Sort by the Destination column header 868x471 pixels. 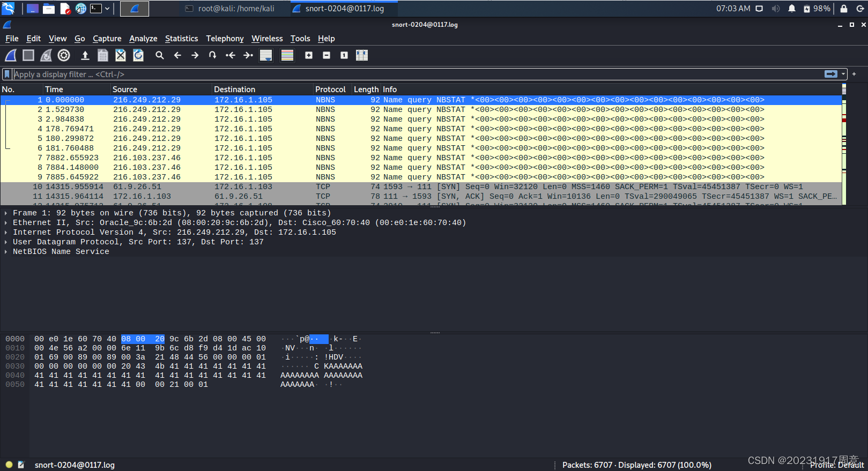point(263,89)
